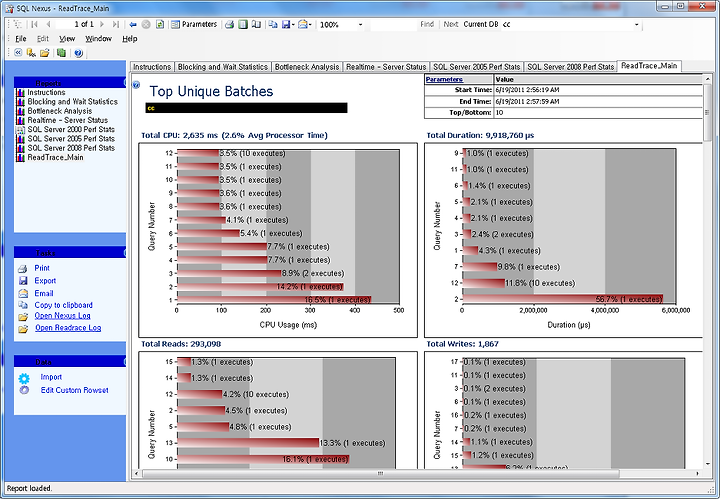Select SQL Server 2000 Perf Stats report
The image size is (720, 499).
(x=71, y=129)
